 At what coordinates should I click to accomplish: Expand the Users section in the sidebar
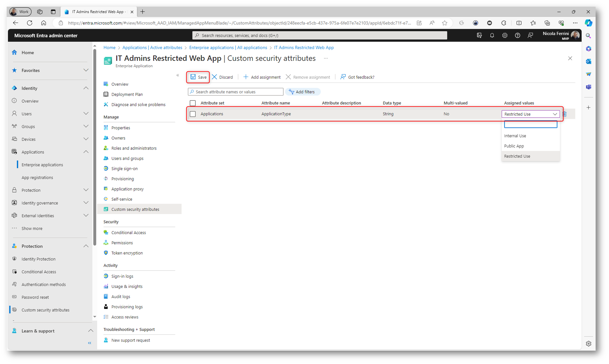pos(86,114)
